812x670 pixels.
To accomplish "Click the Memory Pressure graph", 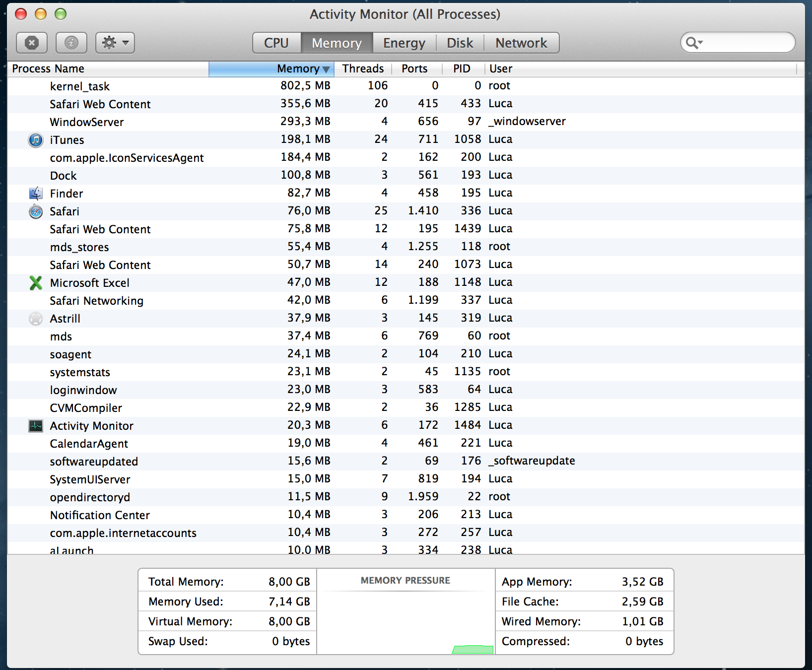I will tap(406, 621).
